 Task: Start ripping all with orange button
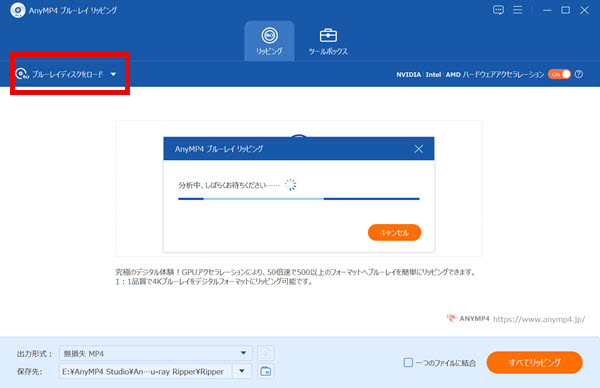535,362
